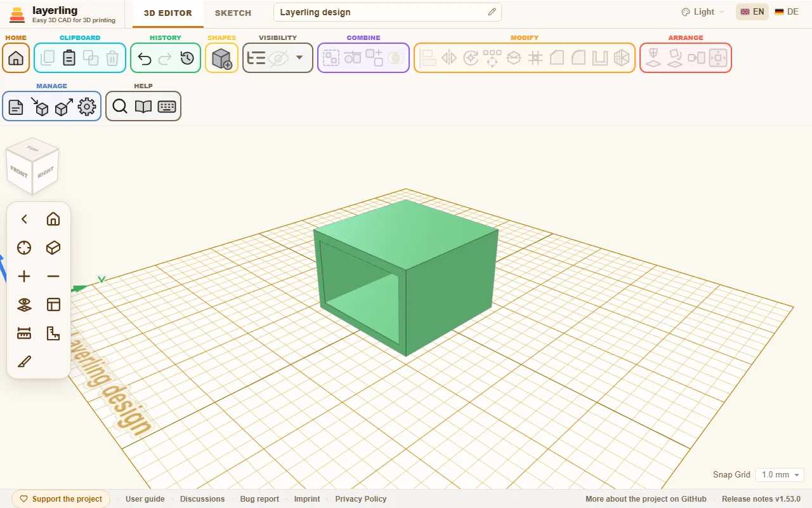
Task: Open the keyboard shortcuts icon in Help
Action: point(167,107)
